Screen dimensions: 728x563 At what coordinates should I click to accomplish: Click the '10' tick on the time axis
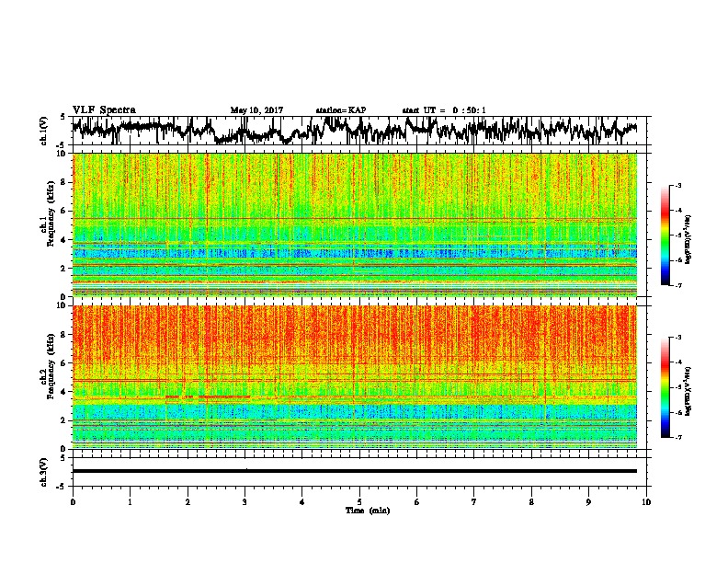click(646, 501)
